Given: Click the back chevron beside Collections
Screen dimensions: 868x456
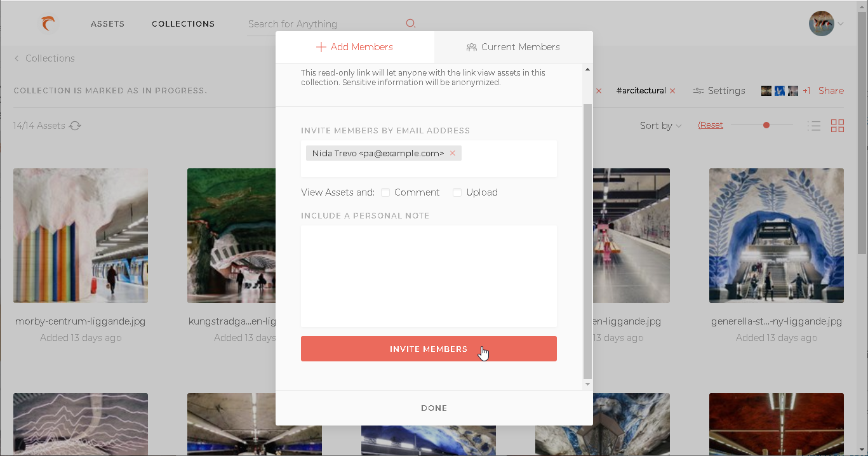Looking at the screenshot, I should (x=17, y=58).
